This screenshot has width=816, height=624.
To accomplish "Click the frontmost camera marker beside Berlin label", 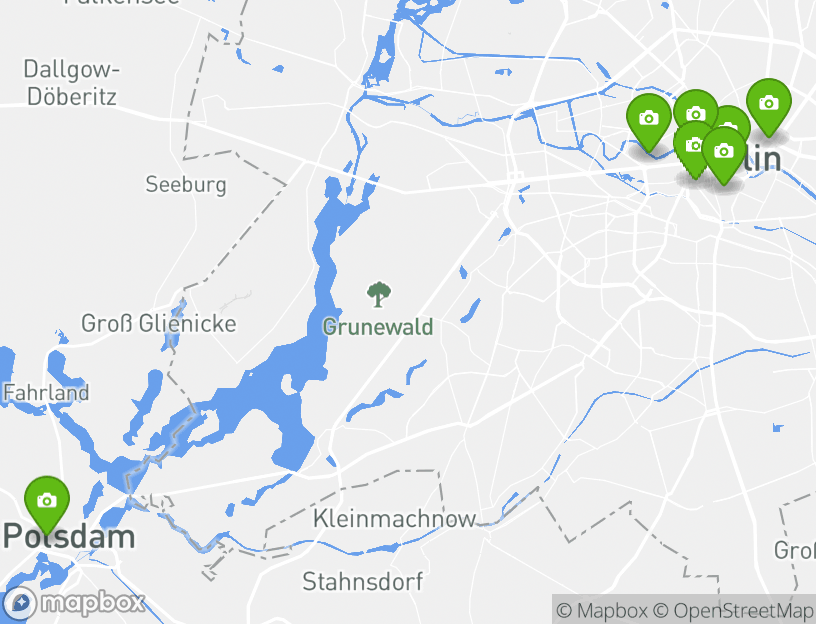I will pyautogui.click(x=723, y=154).
